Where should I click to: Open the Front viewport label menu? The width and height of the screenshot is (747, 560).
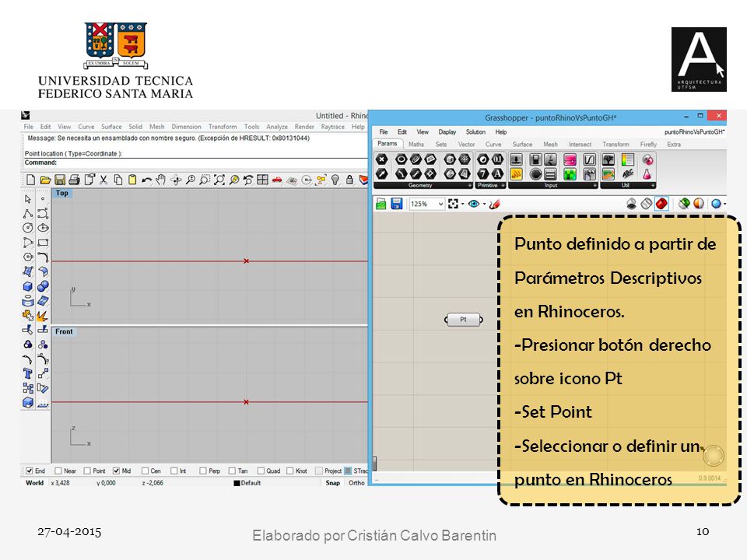(x=64, y=331)
